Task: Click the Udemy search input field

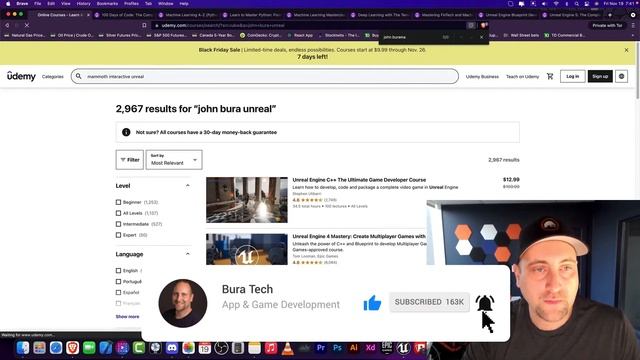Action: 264,76
